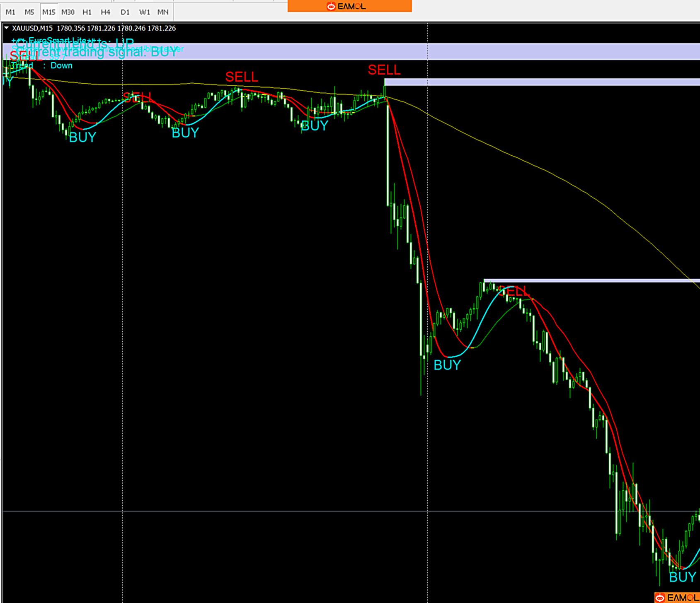
Task: Select the BUY label after the sharp drop
Action: [447, 365]
